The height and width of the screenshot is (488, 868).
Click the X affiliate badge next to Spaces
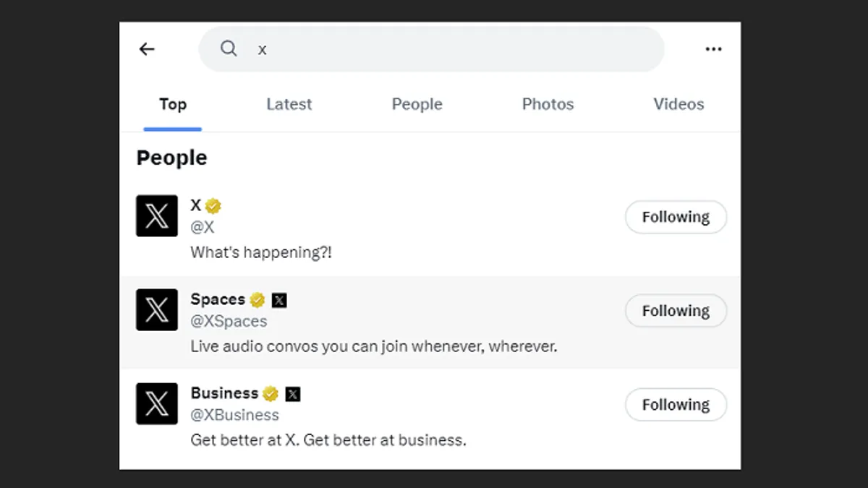point(279,300)
